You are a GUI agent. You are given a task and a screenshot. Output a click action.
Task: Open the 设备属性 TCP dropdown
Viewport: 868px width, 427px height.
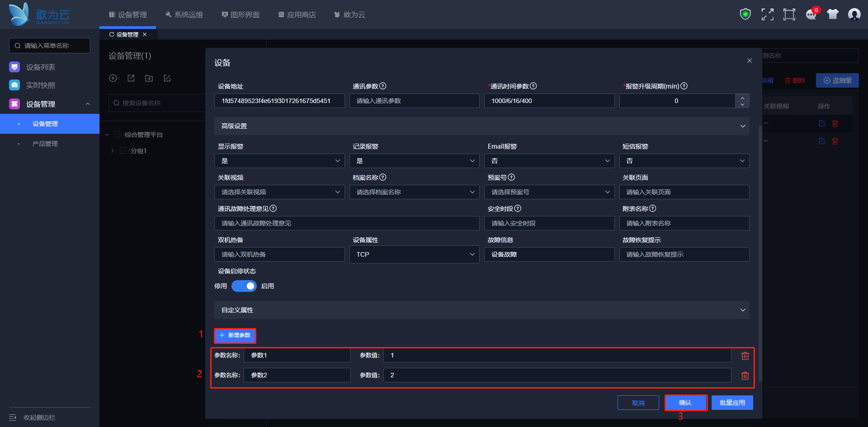point(414,254)
